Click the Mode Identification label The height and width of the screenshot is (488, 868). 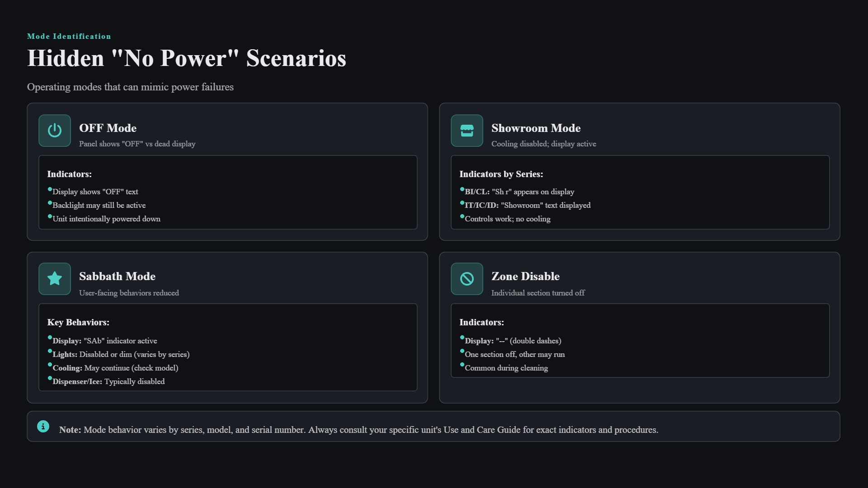pos(69,36)
